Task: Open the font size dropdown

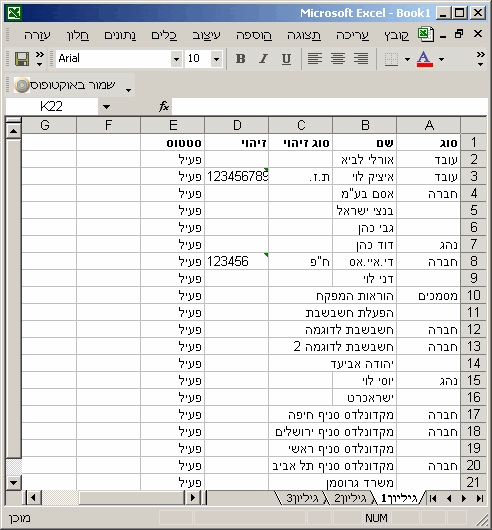Action: pos(217,59)
